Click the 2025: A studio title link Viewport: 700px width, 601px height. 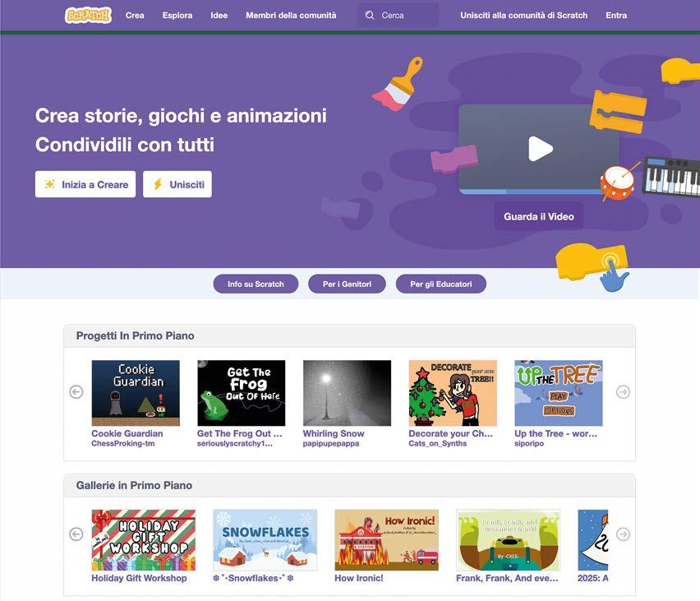point(593,578)
